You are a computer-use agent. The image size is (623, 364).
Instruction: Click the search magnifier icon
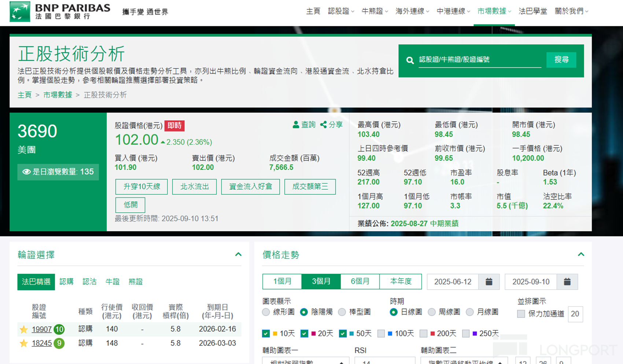(x=410, y=60)
